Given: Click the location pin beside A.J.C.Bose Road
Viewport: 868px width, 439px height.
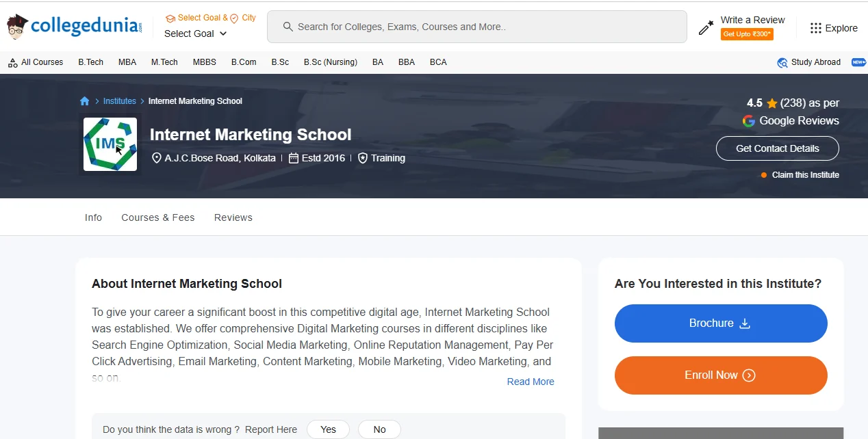Looking at the screenshot, I should (157, 157).
